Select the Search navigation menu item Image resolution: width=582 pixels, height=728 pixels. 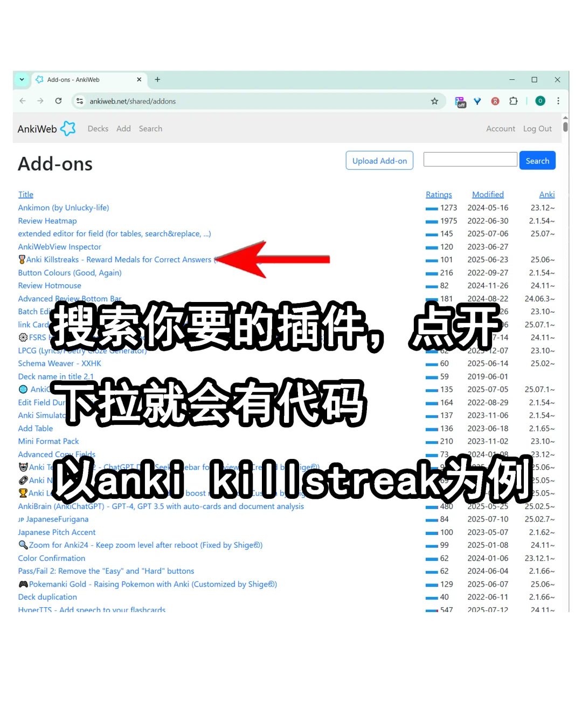pyautogui.click(x=150, y=128)
